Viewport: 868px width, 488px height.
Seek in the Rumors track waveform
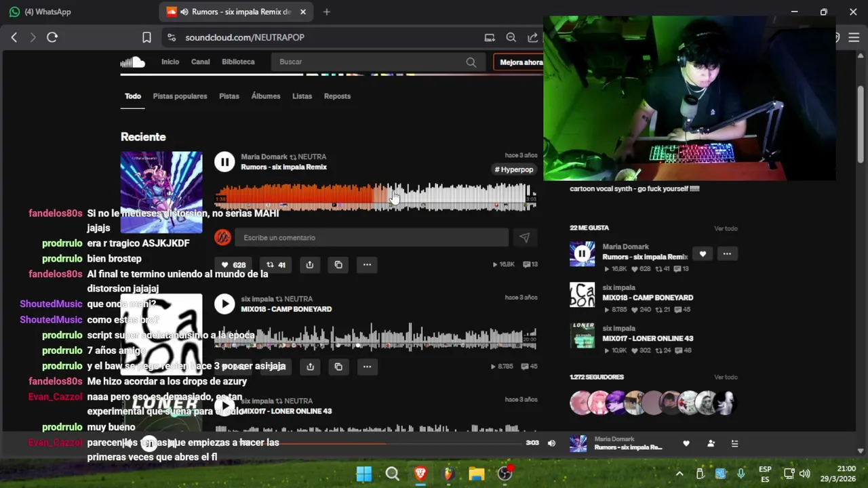[x=376, y=197]
